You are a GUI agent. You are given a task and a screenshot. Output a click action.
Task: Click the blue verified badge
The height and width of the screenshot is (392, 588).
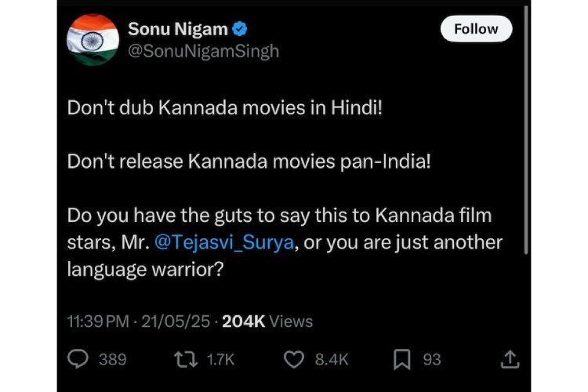(242, 30)
